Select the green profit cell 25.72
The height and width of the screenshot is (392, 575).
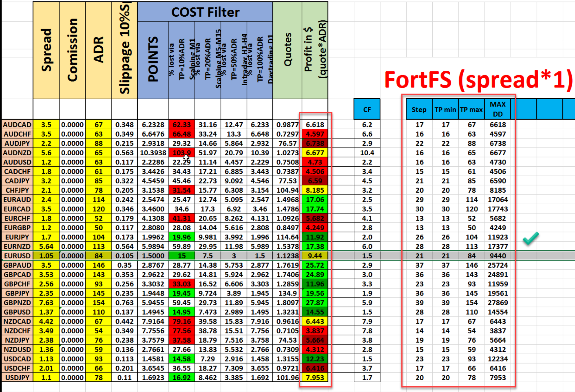315,265
